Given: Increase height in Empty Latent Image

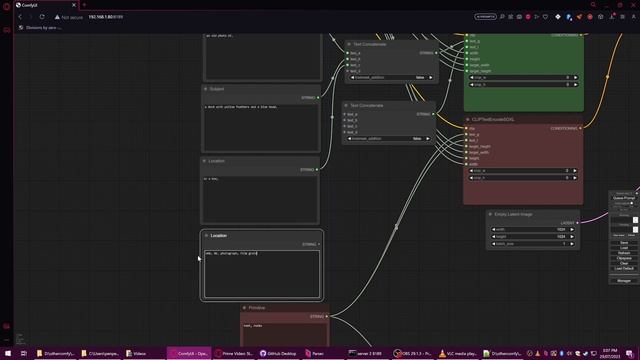Looking at the screenshot, I should pyautogui.click(x=572, y=236).
